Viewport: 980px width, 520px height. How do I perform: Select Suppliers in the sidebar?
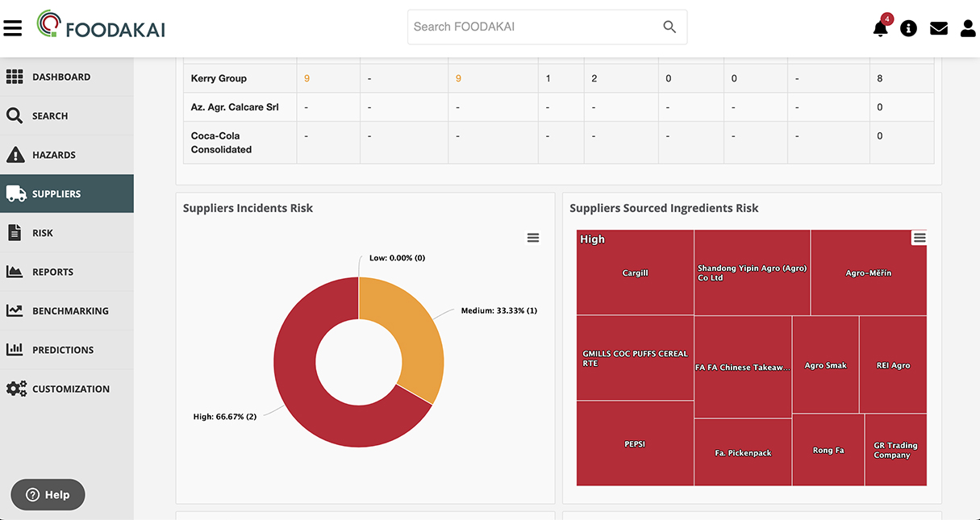(x=67, y=193)
